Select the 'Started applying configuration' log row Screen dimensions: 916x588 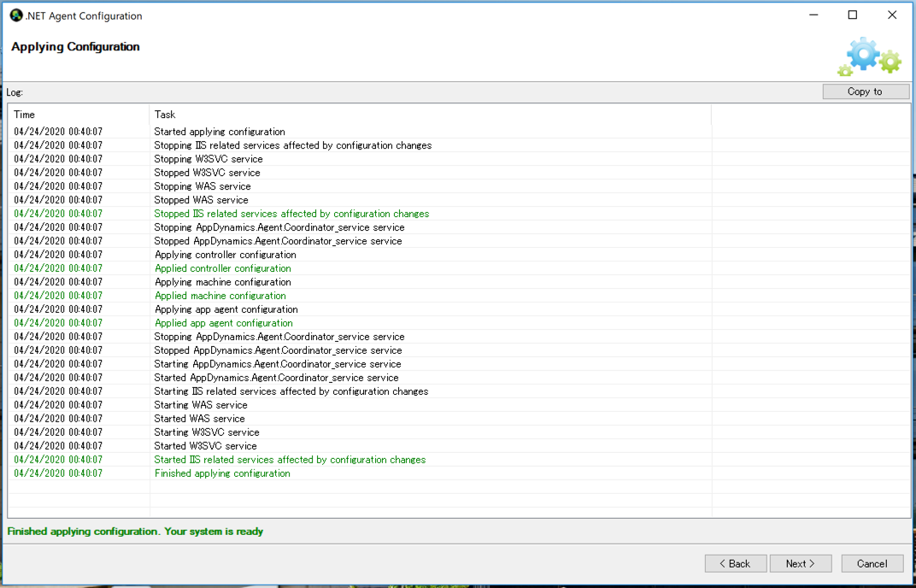click(220, 132)
